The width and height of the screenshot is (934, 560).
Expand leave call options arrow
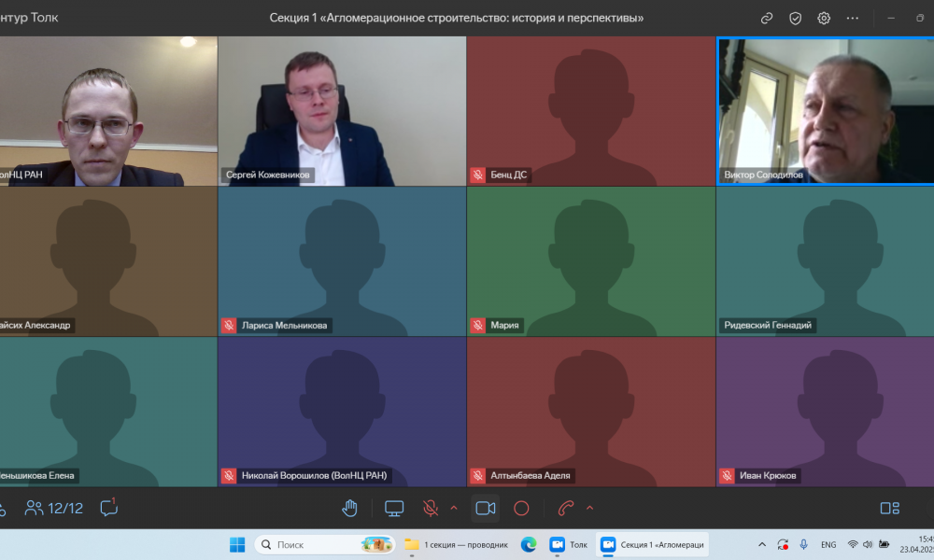point(589,509)
